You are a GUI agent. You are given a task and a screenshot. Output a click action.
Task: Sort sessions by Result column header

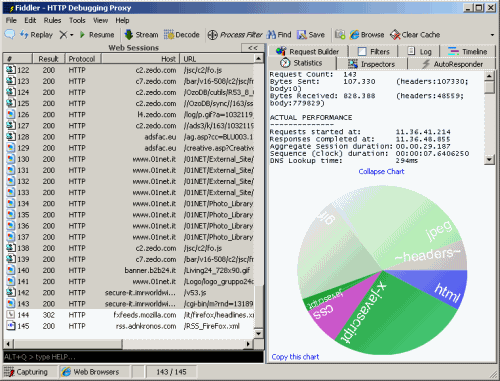point(49,59)
